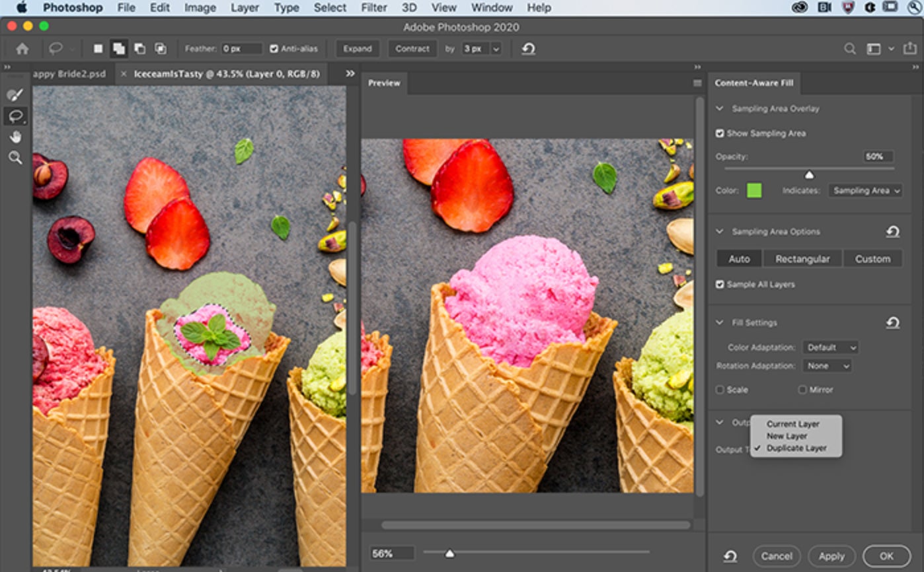Open the Layer menu
The image size is (924, 572).
pos(245,8)
